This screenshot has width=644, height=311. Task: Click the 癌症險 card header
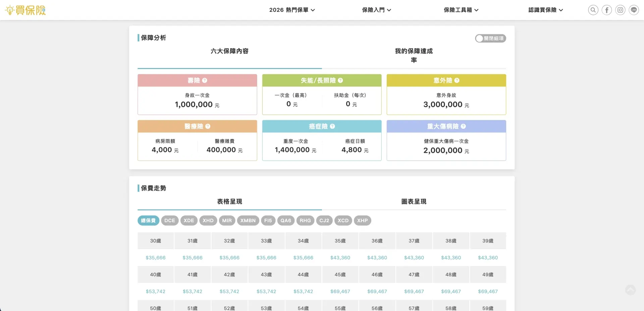322,126
